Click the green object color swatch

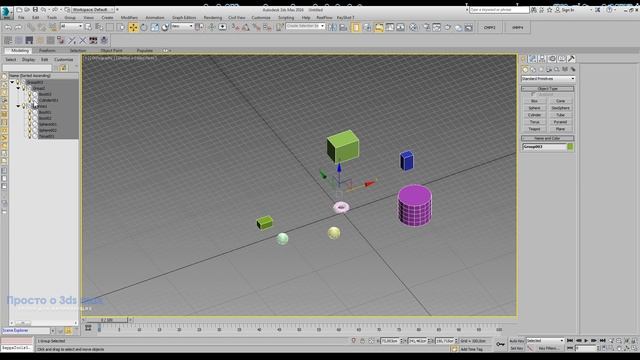pyautogui.click(x=570, y=147)
